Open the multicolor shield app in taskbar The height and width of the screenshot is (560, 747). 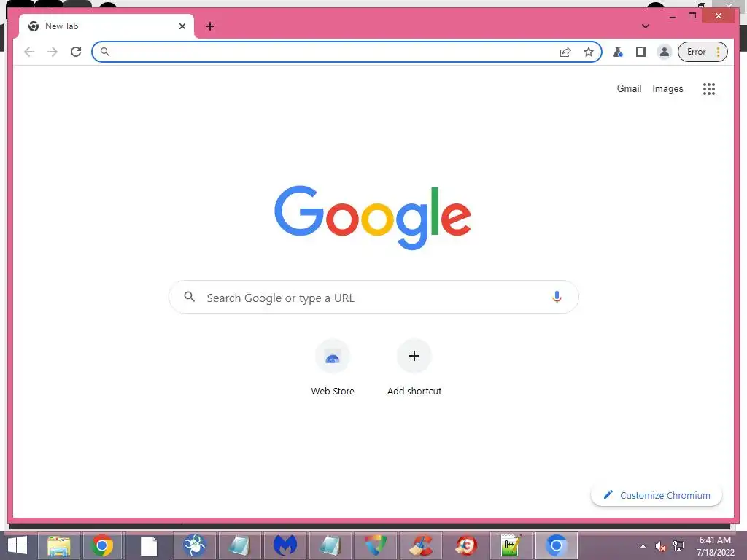coord(376,545)
